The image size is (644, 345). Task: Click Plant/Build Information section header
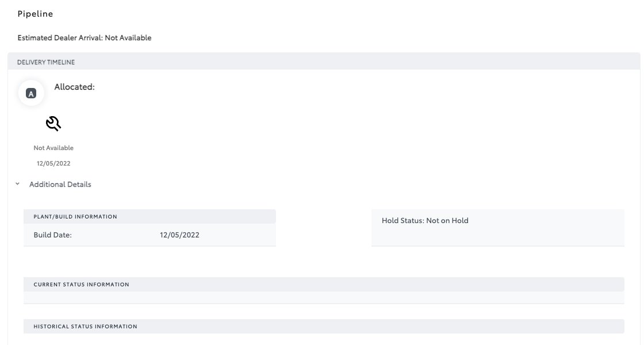point(75,217)
